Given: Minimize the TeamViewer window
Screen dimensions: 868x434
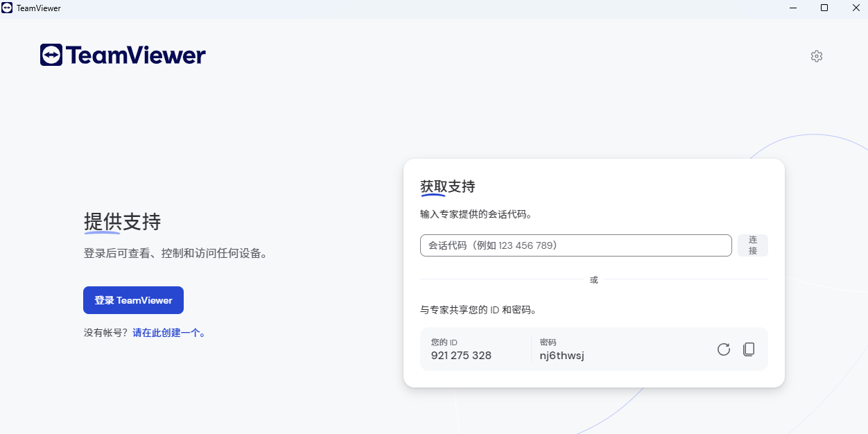Looking at the screenshot, I should (792, 8).
